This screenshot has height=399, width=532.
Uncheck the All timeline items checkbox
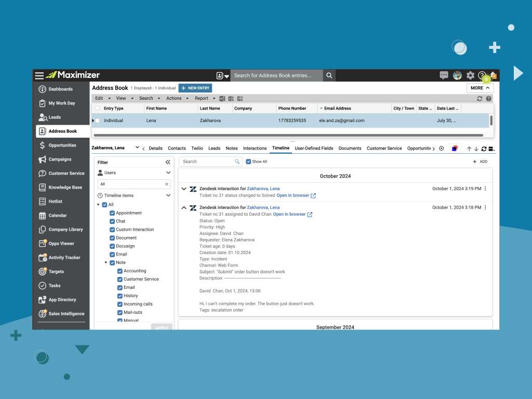(105, 205)
